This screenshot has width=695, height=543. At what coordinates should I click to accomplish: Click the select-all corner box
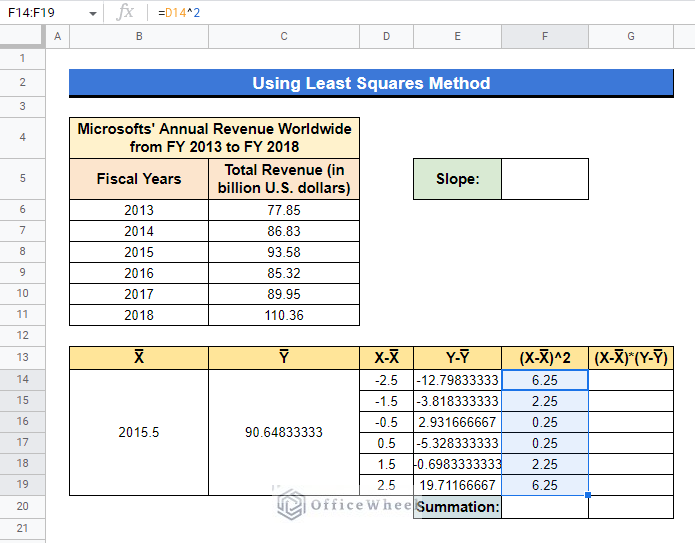tap(22, 36)
